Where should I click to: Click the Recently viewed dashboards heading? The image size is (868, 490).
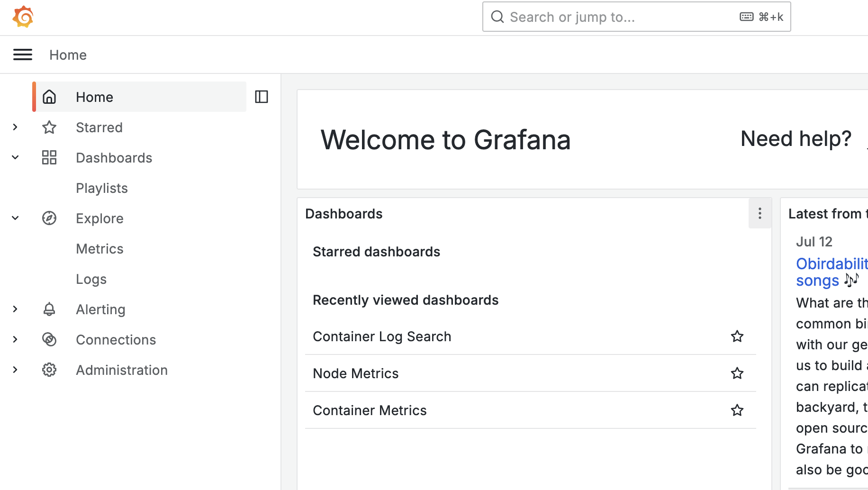tap(406, 300)
